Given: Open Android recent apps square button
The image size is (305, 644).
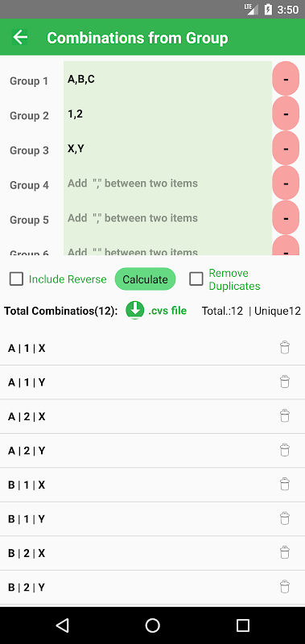Looking at the screenshot, I should (x=243, y=625).
